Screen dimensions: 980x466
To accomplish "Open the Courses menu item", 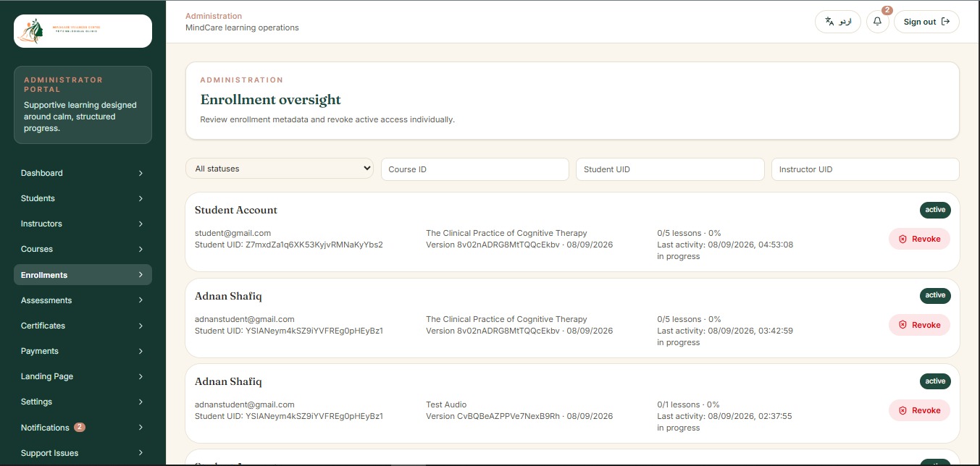I will [x=83, y=249].
